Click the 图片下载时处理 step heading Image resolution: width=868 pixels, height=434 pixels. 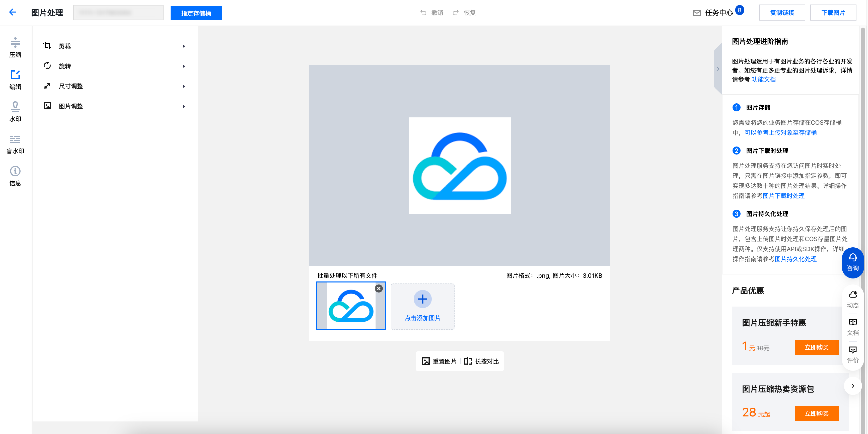pyautogui.click(x=767, y=151)
